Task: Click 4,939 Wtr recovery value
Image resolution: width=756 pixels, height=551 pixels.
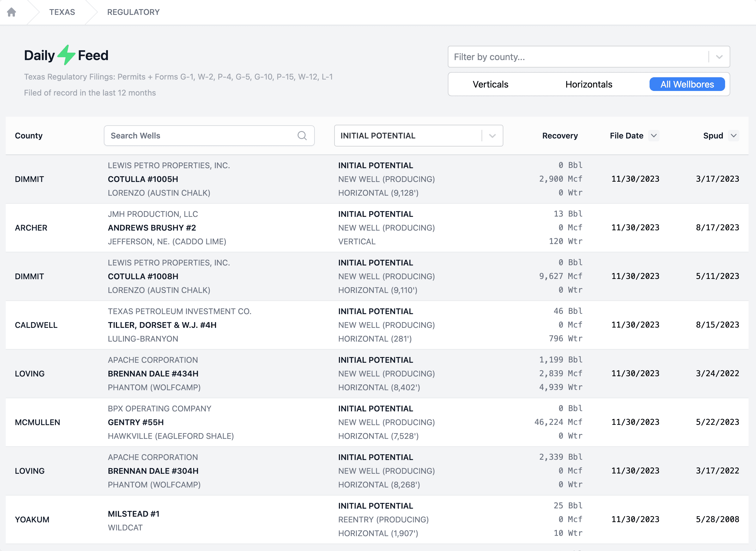Action: point(561,387)
